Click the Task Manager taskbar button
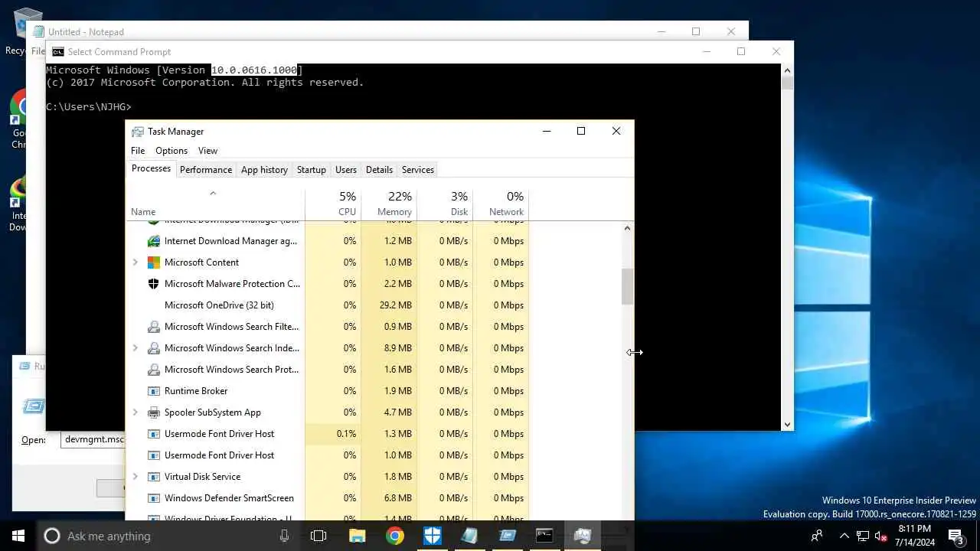Screen dimensions: 980x551 [x=582, y=536]
